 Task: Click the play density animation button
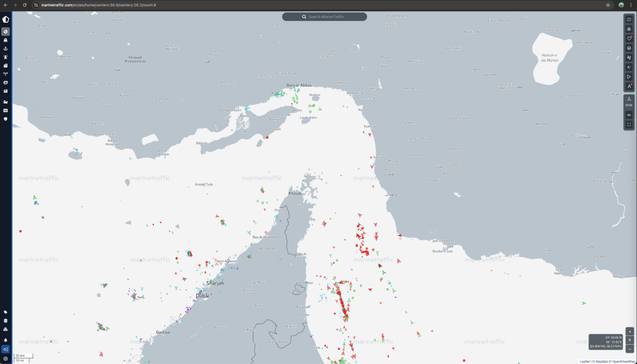(629, 77)
